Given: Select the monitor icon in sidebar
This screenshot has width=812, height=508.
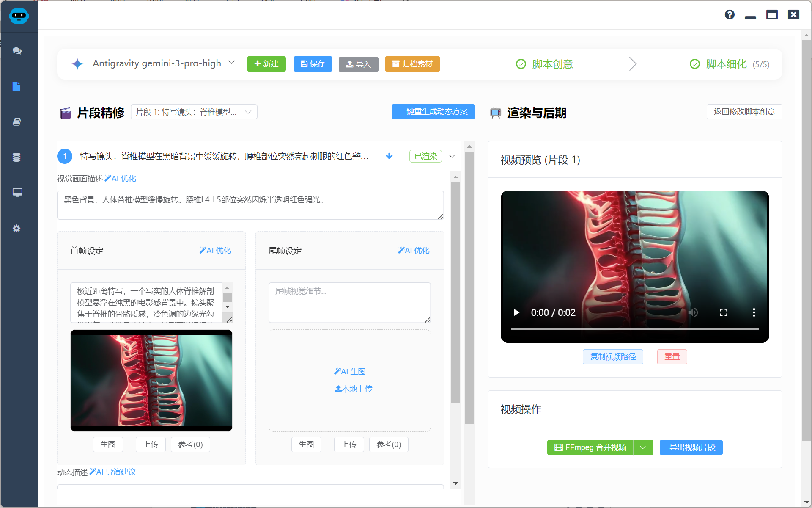Looking at the screenshot, I should (17, 193).
